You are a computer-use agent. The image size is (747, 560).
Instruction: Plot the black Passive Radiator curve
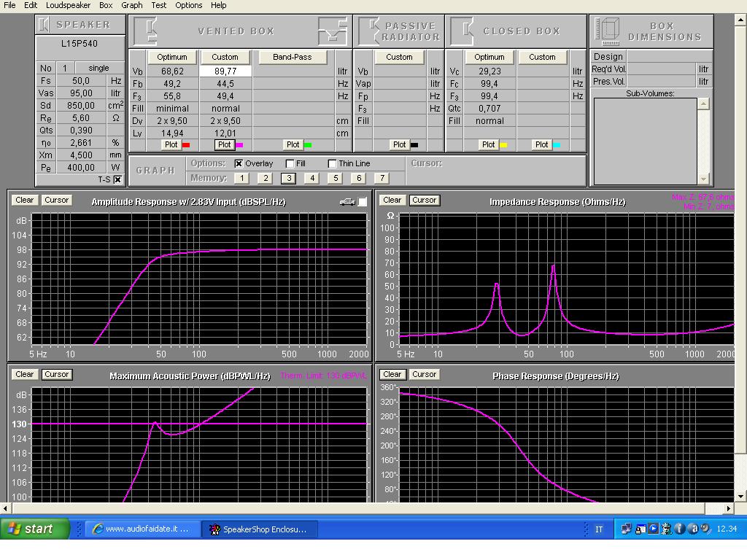tap(399, 145)
